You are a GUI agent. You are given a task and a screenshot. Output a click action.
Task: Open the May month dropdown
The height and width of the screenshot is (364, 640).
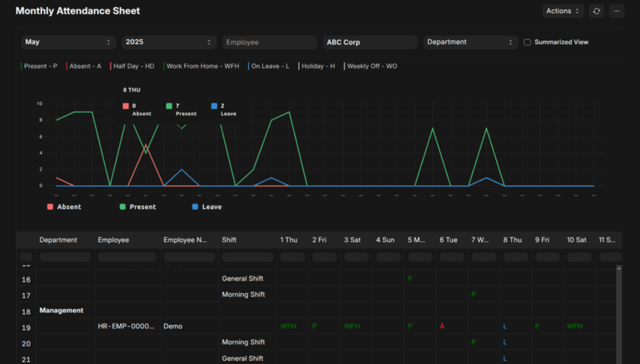click(69, 42)
